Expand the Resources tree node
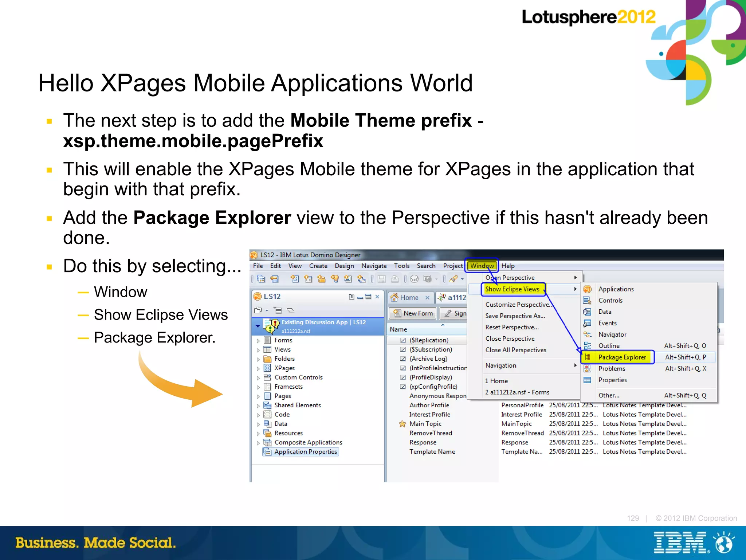Viewport: 746px width, 560px height. tap(258, 433)
